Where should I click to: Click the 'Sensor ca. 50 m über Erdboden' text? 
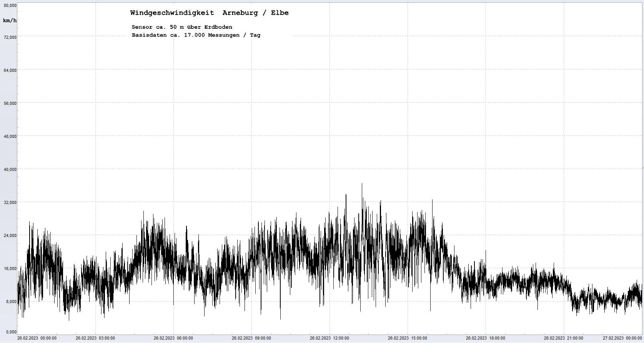coord(181,27)
